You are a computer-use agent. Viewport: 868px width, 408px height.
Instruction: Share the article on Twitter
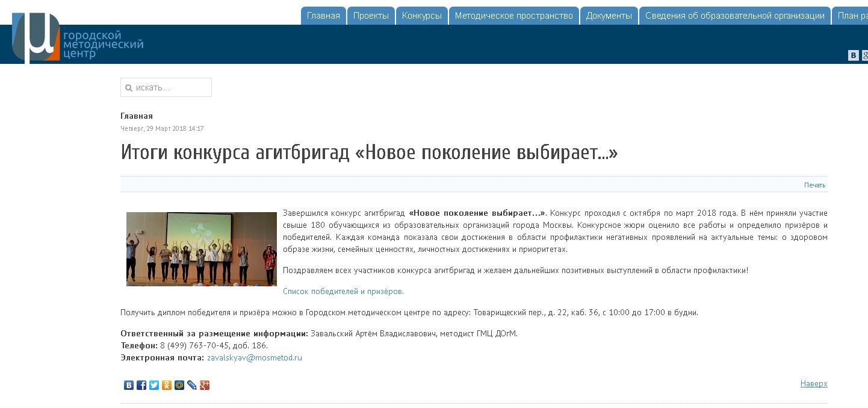154,385
